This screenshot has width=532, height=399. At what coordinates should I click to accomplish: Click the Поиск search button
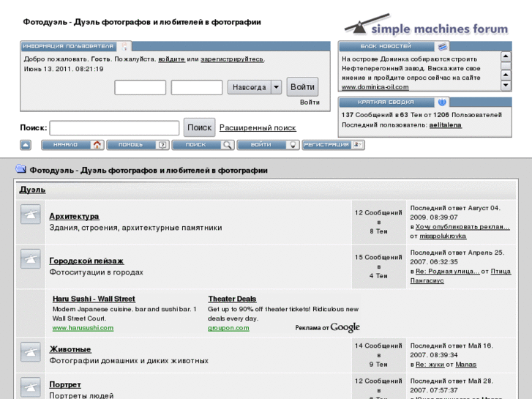pos(200,127)
